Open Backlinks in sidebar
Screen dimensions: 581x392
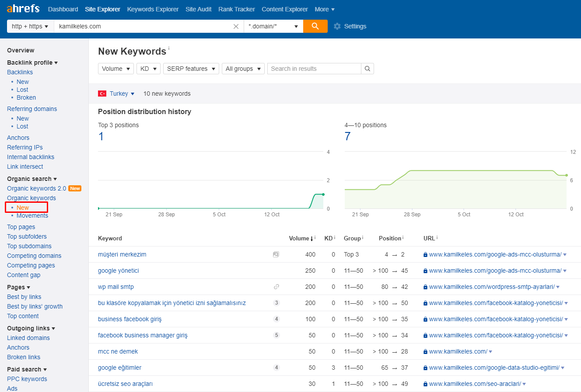point(20,72)
